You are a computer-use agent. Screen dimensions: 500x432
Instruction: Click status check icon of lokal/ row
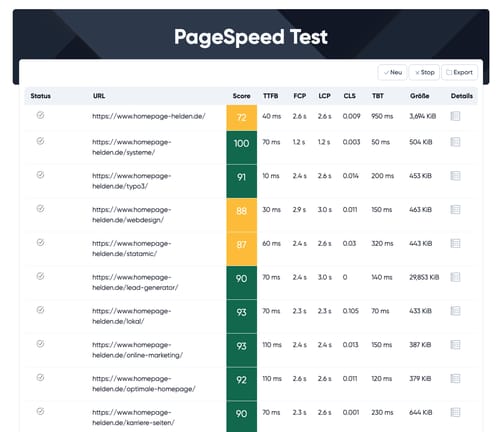coord(40,310)
